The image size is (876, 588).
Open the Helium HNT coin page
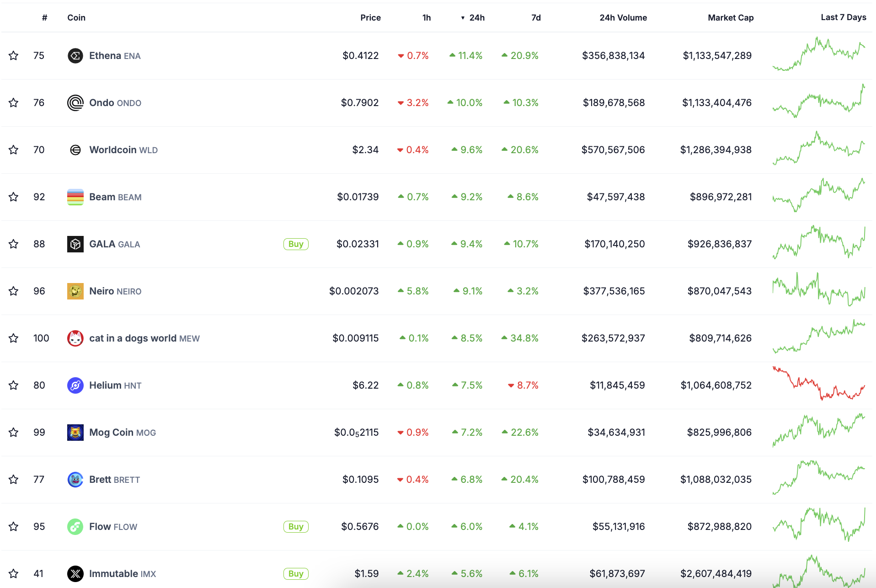[x=115, y=385]
